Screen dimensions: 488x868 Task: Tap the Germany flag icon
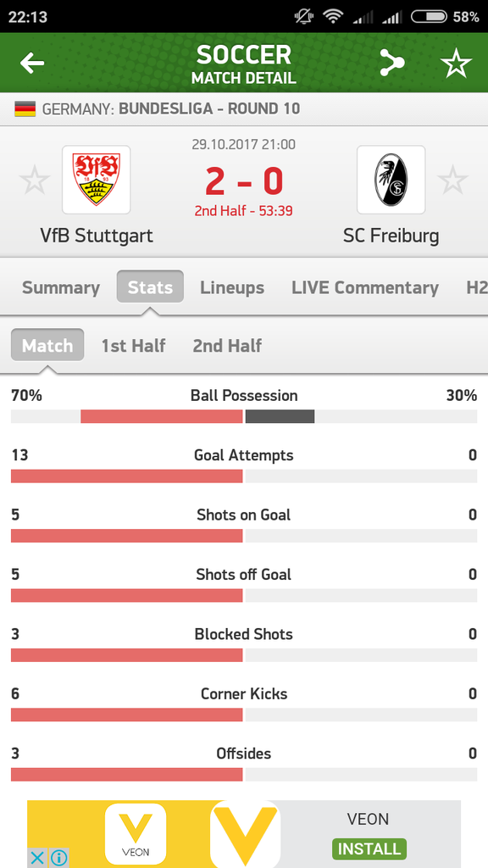click(25, 108)
